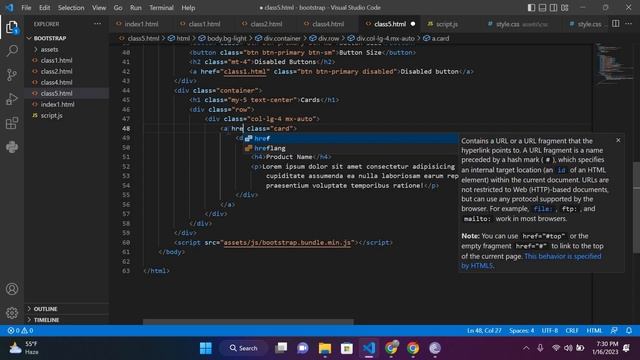Change Spaces: 4 indentation setting
The image size is (640, 360).
coord(521,331)
